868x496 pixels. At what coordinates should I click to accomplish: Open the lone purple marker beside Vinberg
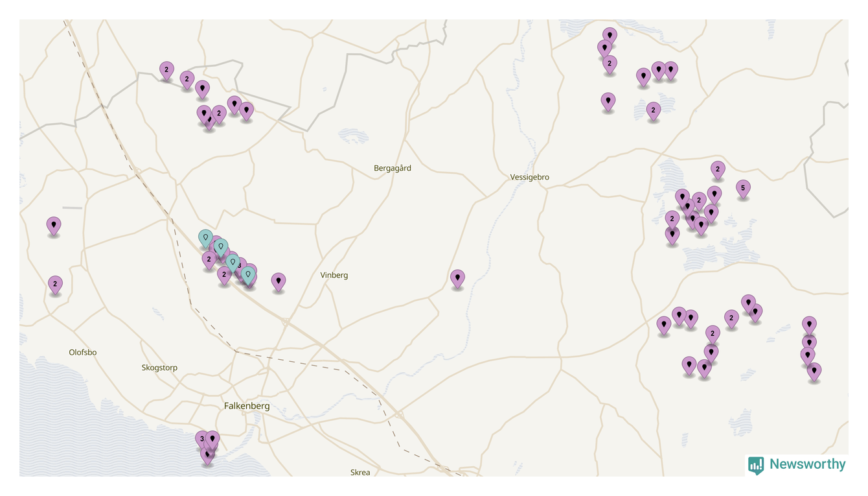point(279,282)
